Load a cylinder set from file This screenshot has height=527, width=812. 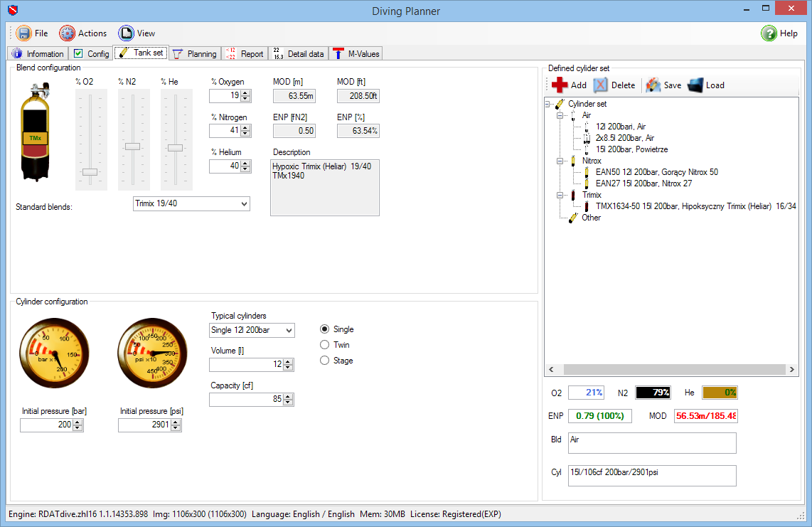click(707, 85)
